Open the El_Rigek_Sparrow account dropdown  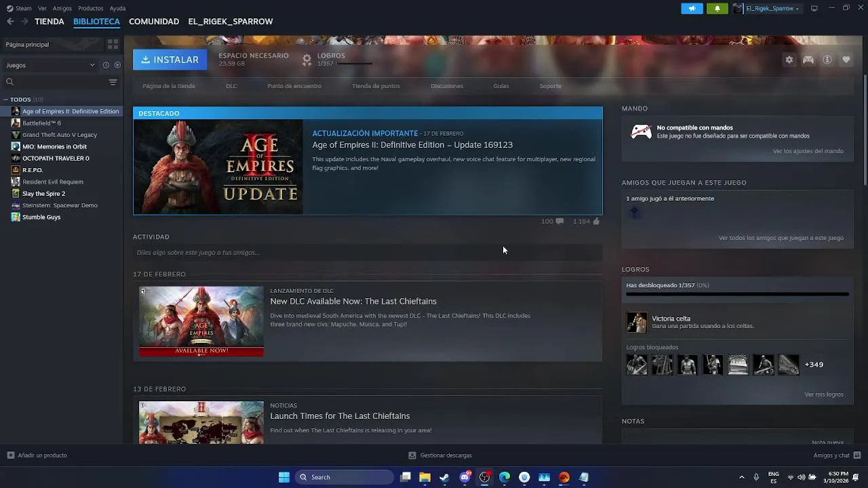(766, 8)
